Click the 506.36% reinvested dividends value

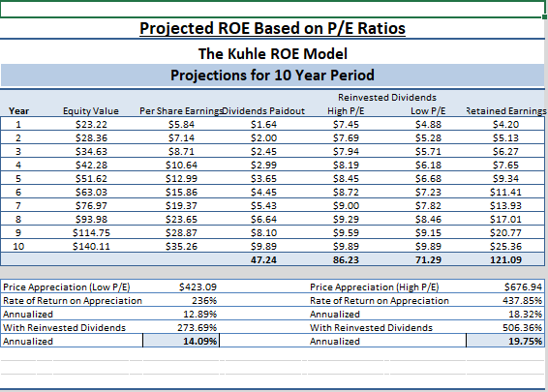(523, 328)
